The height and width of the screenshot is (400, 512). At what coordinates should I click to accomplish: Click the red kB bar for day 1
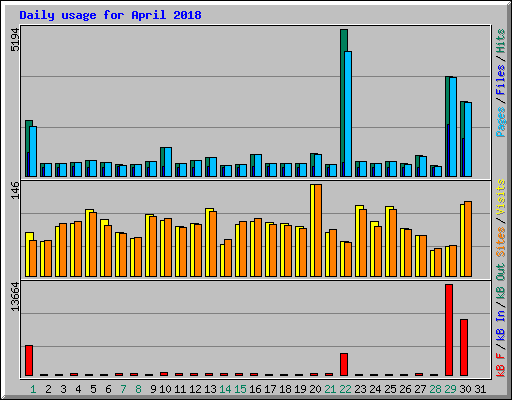(x=29, y=361)
